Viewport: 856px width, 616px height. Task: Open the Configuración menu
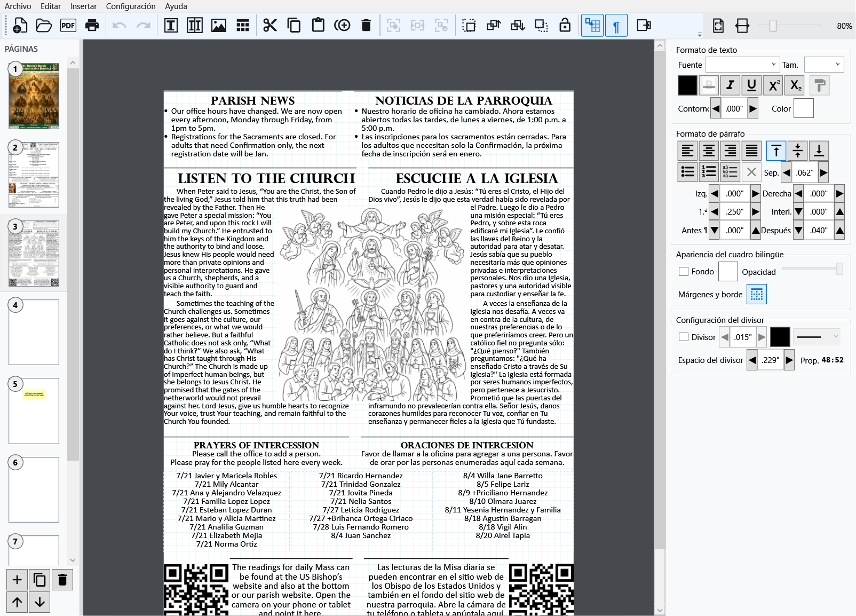coord(131,6)
